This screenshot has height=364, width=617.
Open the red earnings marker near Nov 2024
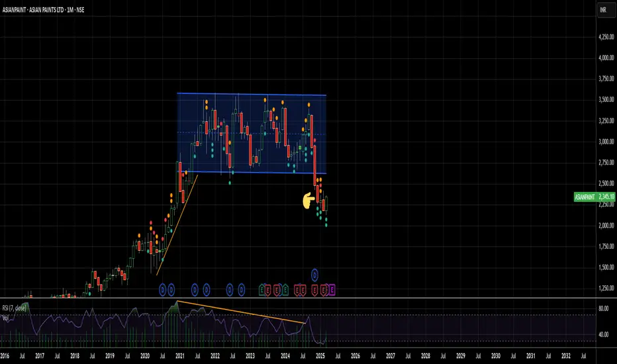tap(315, 290)
